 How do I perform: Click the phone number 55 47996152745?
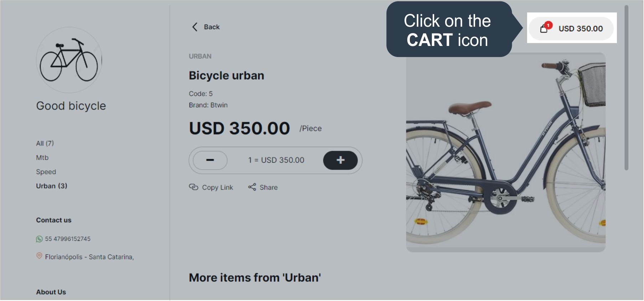click(x=68, y=239)
